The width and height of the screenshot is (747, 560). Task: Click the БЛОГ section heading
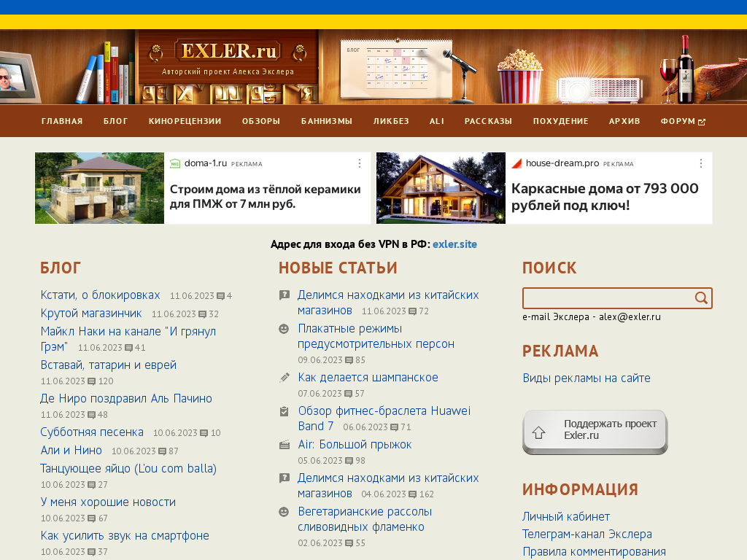coord(61,268)
